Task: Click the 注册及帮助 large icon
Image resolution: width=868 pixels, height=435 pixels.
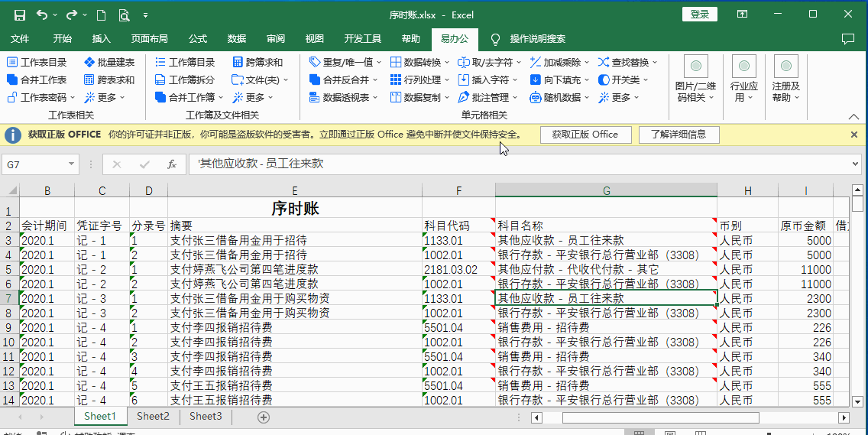Action: 786,66
